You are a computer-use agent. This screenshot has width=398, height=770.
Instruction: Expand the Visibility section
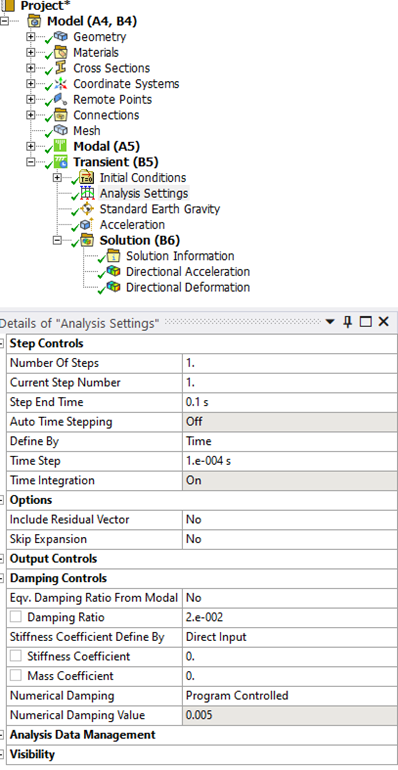coord(2,755)
